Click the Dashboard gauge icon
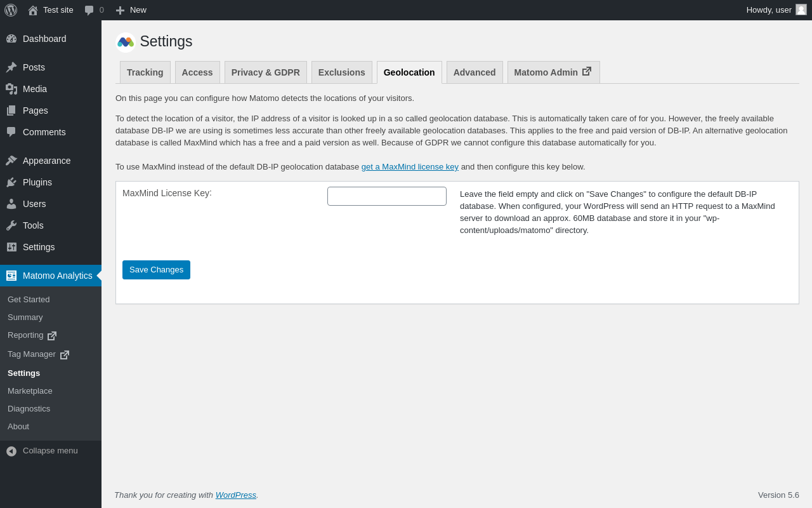 pyautogui.click(x=11, y=39)
